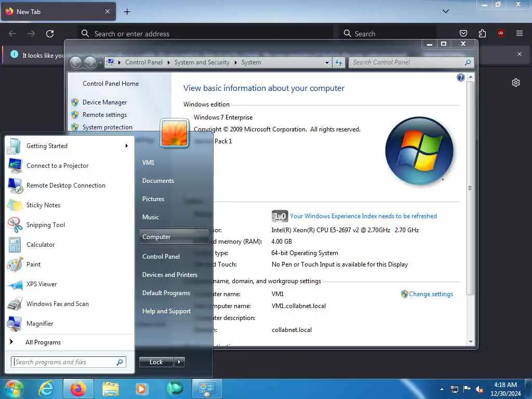
Task: Expand the Getting Started submenu arrow
Action: 127,146
